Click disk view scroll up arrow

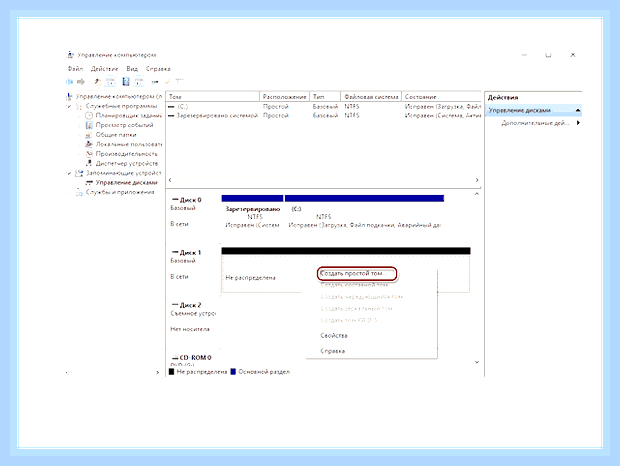[477, 194]
